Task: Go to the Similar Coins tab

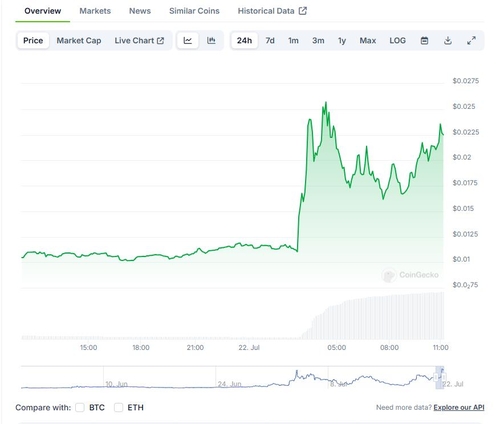Action: 194,11
